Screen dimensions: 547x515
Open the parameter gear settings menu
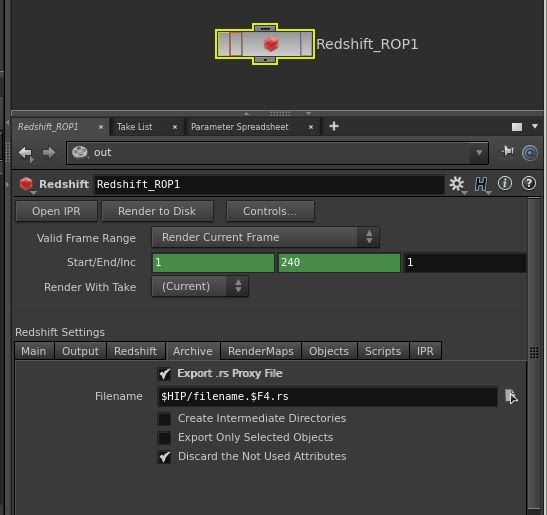pos(457,184)
